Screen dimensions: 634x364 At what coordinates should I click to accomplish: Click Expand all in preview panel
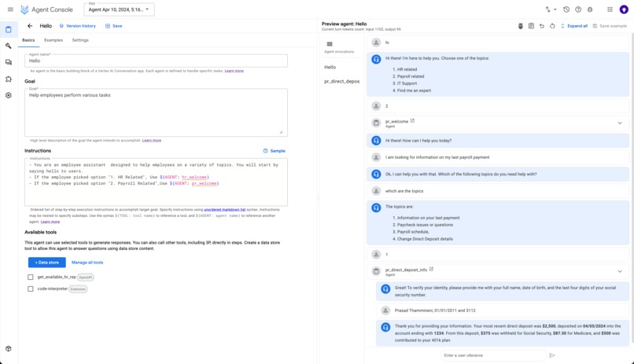(x=574, y=26)
